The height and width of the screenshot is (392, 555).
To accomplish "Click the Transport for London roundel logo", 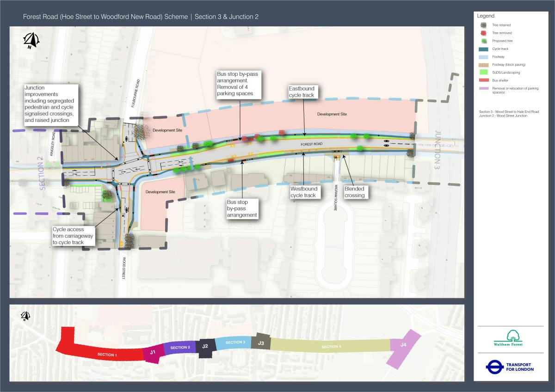I will pyautogui.click(x=494, y=367).
